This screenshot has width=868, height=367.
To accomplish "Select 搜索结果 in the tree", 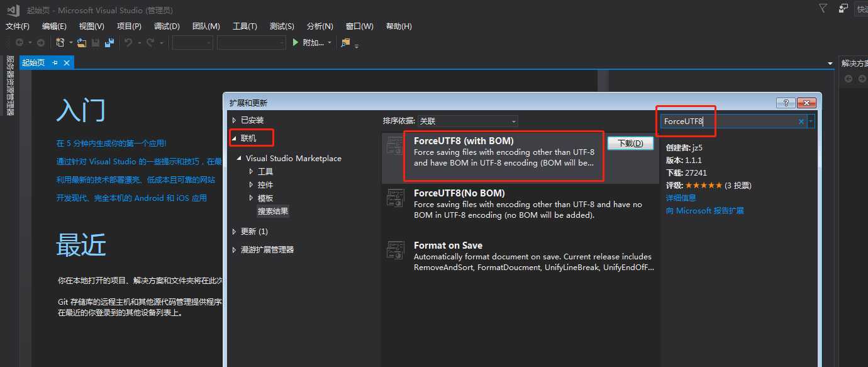I will tap(273, 211).
